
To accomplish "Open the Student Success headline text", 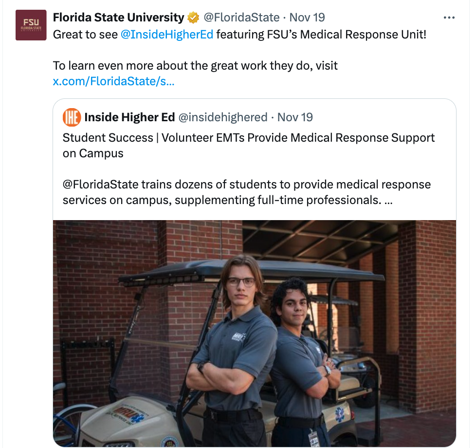I will 248,138.
